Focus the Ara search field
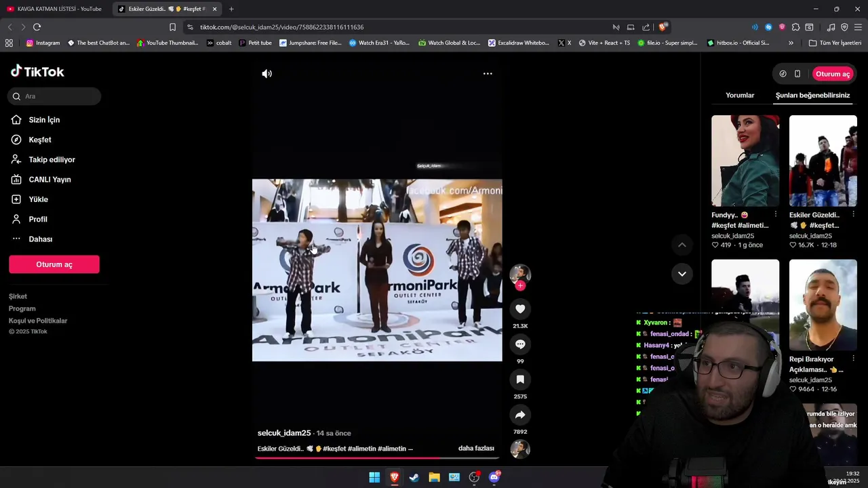Screen dimensions: 868x488 pos(55,96)
